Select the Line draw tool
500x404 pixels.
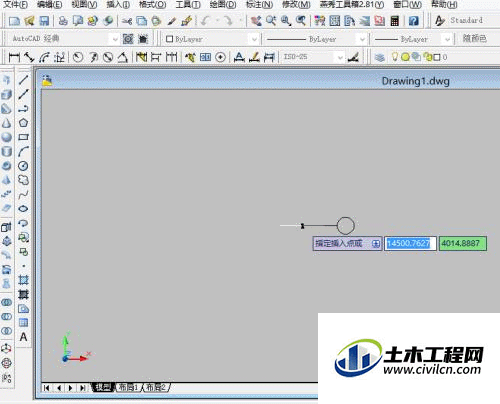point(23,80)
